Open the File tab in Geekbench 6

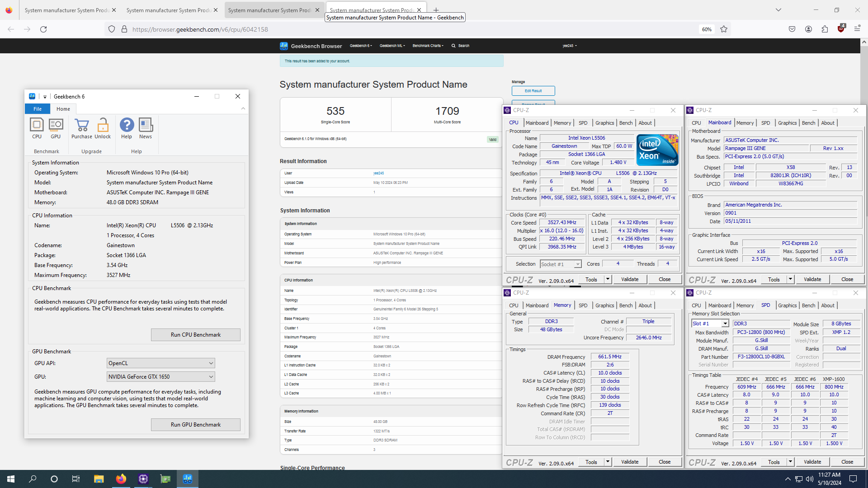(38, 109)
